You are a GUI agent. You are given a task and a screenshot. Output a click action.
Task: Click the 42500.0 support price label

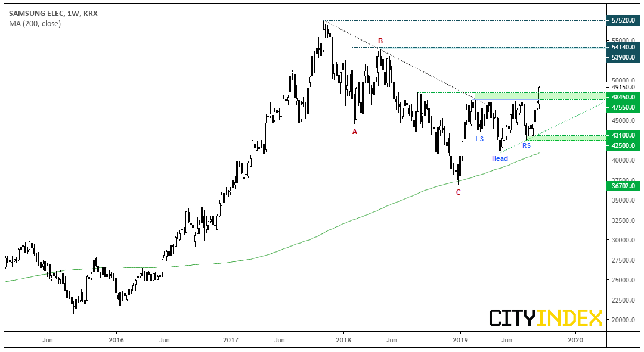coord(623,146)
